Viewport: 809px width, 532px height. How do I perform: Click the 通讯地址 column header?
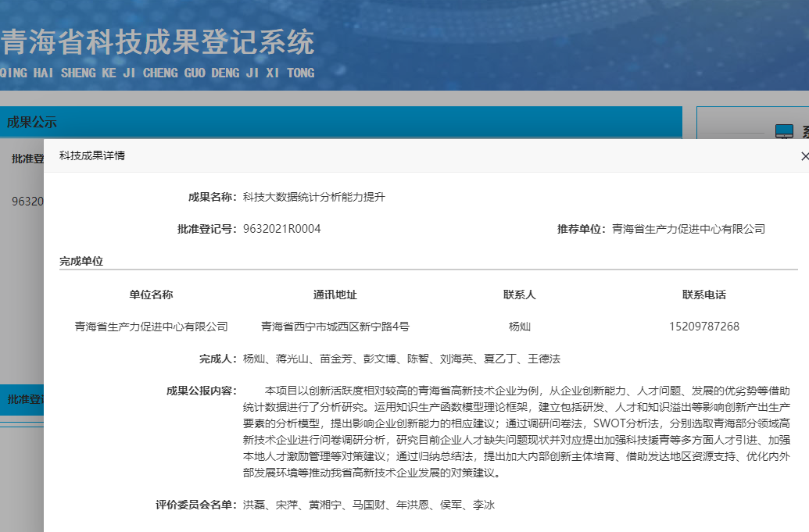click(x=335, y=295)
